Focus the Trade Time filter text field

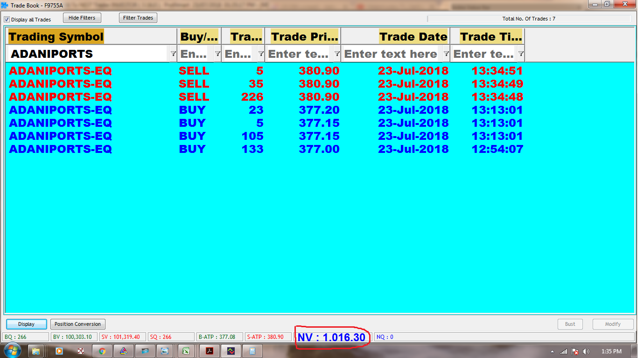click(483, 54)
